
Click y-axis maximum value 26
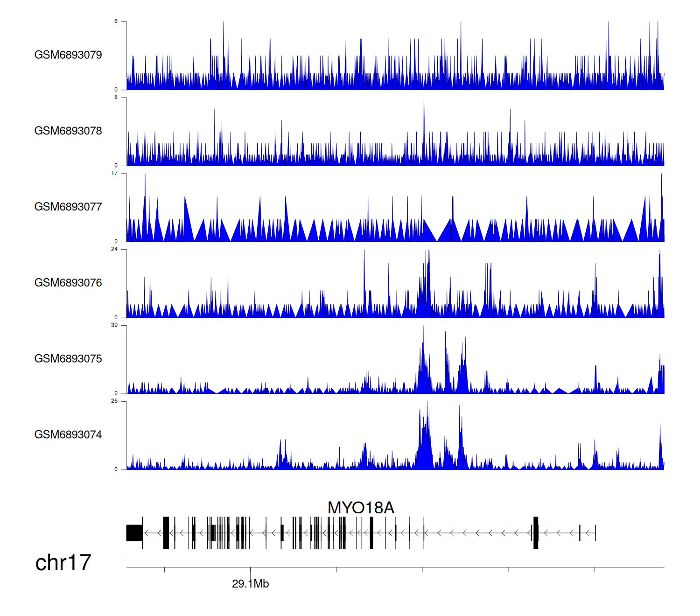[114, 401]
